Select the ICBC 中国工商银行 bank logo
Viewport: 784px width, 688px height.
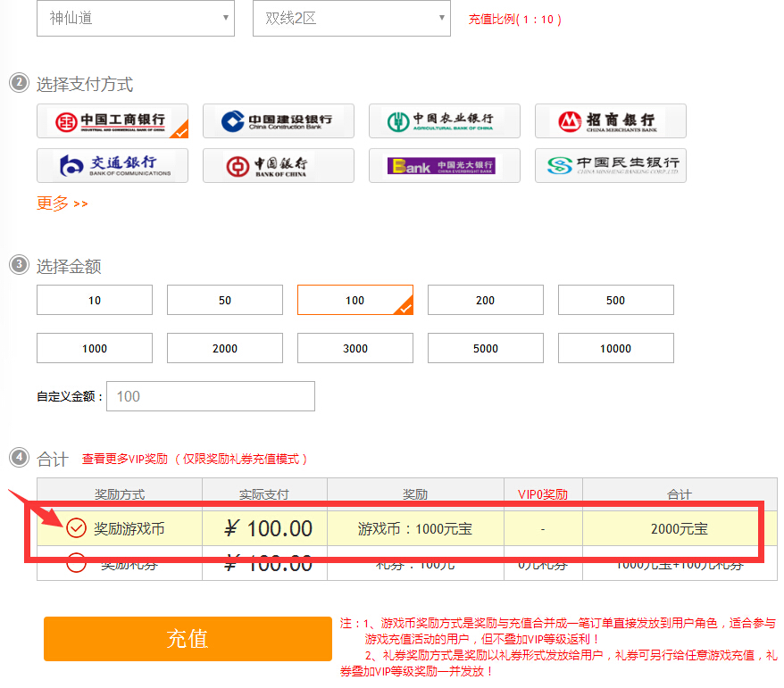pos(112,121)
